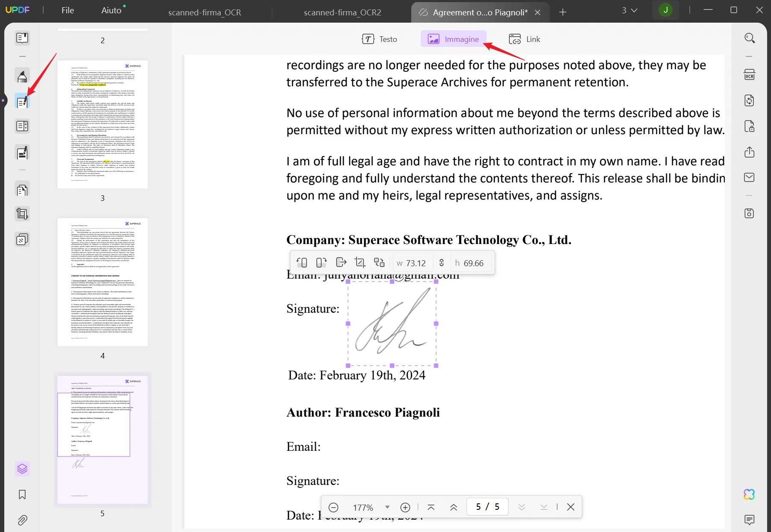The width and height of the screenshot is (771, 532).
Task: Open the Batch/watermark tools icon in sidebar
Action: click(22, 239)
